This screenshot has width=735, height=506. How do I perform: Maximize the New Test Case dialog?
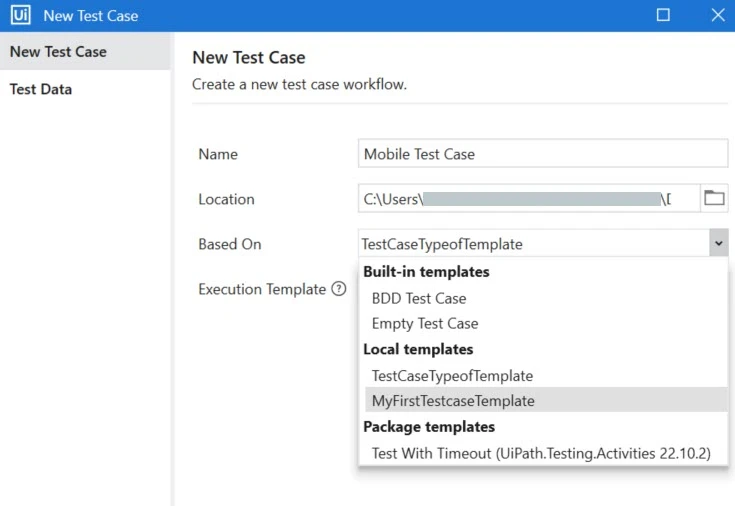(663, 15)
